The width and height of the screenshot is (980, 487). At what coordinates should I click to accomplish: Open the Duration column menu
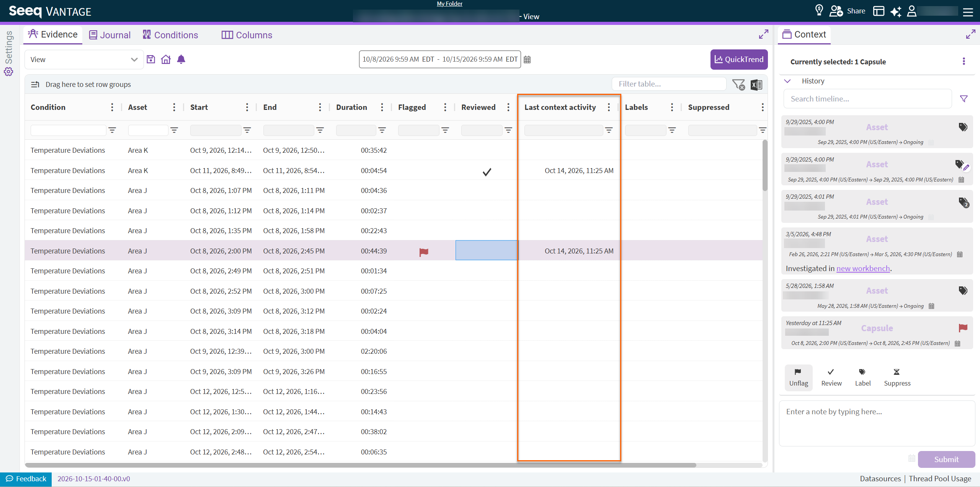click(x=382, y=107)
